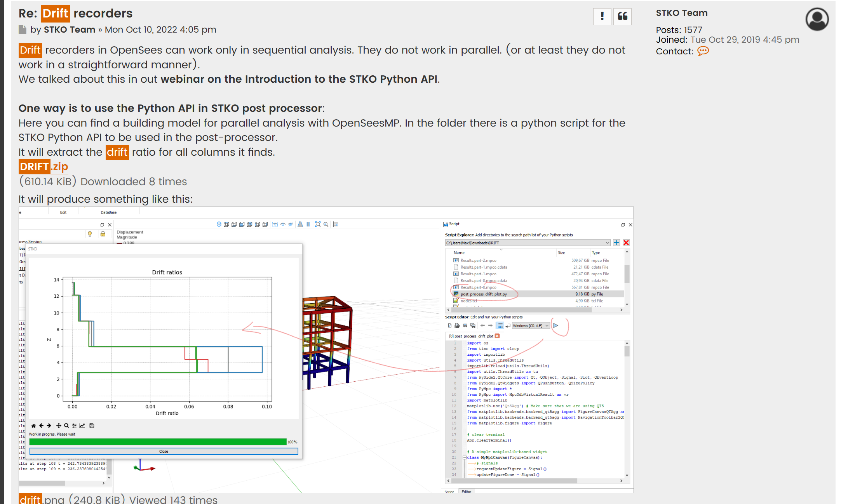
Task: Toggle the highlighted indent lines button
Action: [500, 326]
